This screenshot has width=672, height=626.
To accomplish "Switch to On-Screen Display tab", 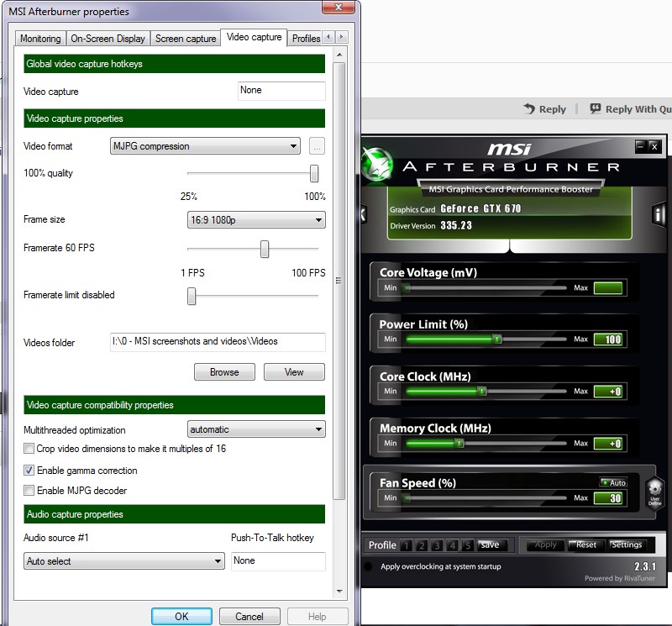I will pyautogui.click(x=108, y=39).
